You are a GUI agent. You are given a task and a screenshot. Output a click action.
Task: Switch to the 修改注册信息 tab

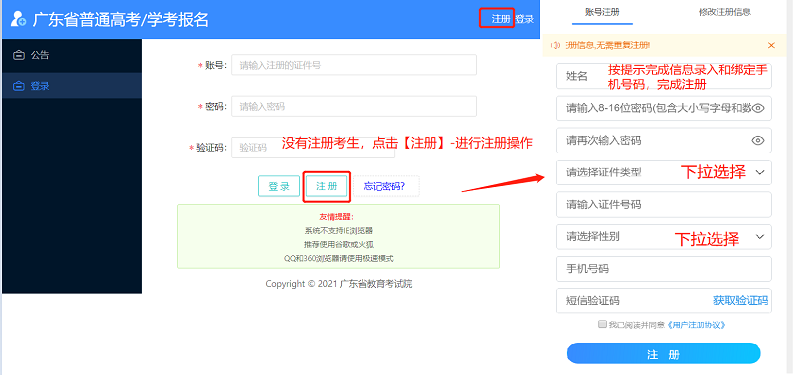tap(725, 12)
